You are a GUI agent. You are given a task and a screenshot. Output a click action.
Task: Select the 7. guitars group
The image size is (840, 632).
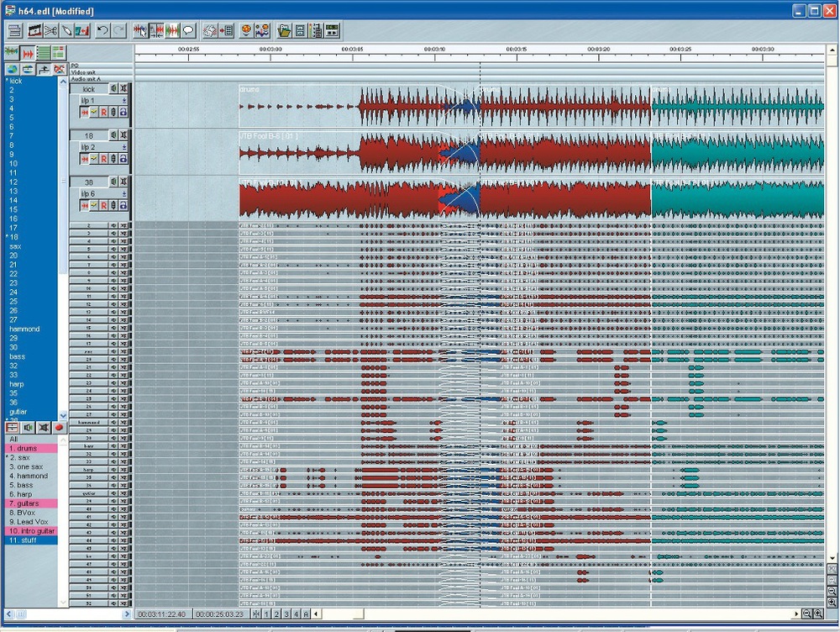point(31,503)
